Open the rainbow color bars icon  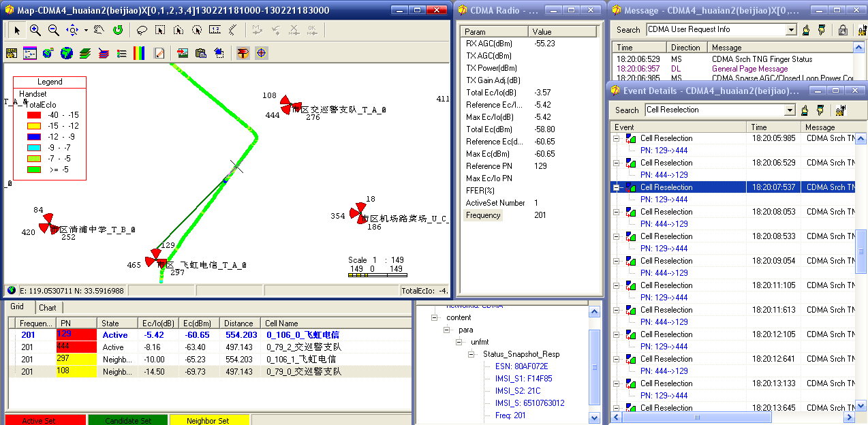(x=139, y=52)
